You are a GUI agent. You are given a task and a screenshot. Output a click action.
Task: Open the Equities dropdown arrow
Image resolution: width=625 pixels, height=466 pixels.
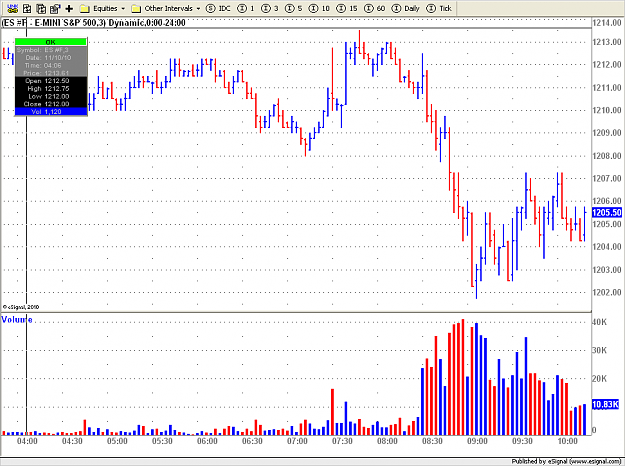click(x=123, y=8)
